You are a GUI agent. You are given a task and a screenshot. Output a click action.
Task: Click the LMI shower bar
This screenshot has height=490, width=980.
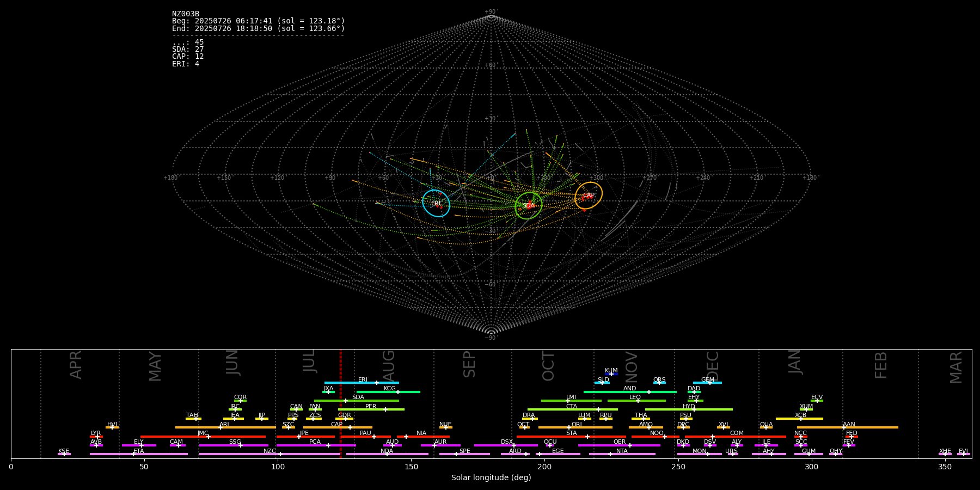(x=571, y=401)
